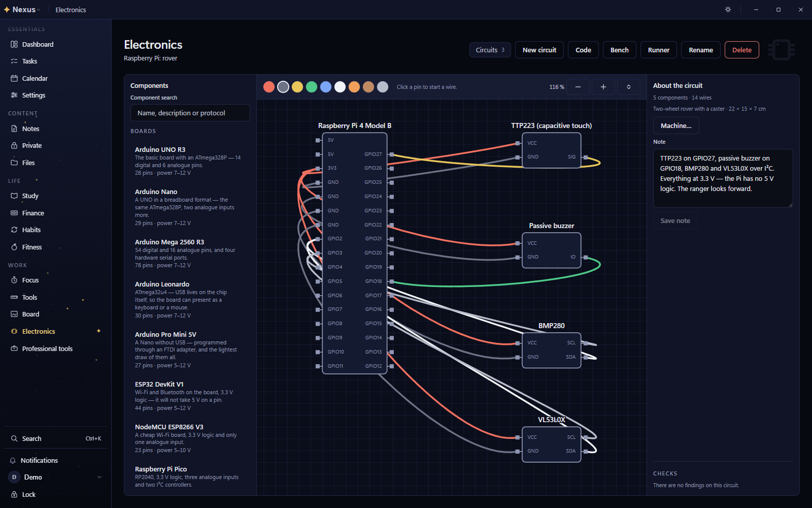Pick the green wire color

(312, 87)
